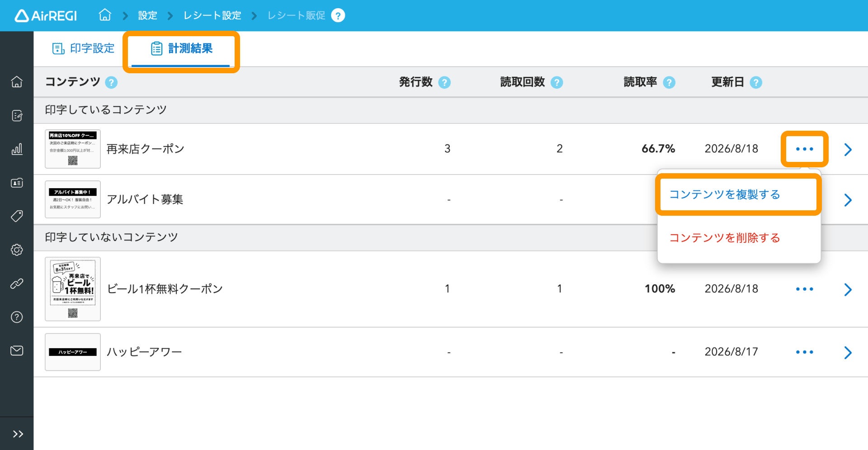Open more options for ハッピーアワー

click(804, 352)
